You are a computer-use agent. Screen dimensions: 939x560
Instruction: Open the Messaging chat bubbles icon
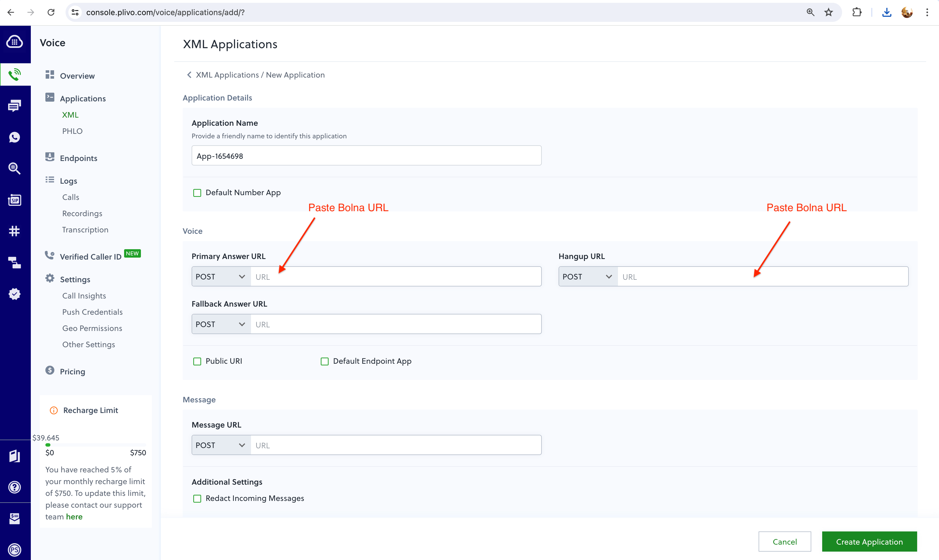click(15, 106)
